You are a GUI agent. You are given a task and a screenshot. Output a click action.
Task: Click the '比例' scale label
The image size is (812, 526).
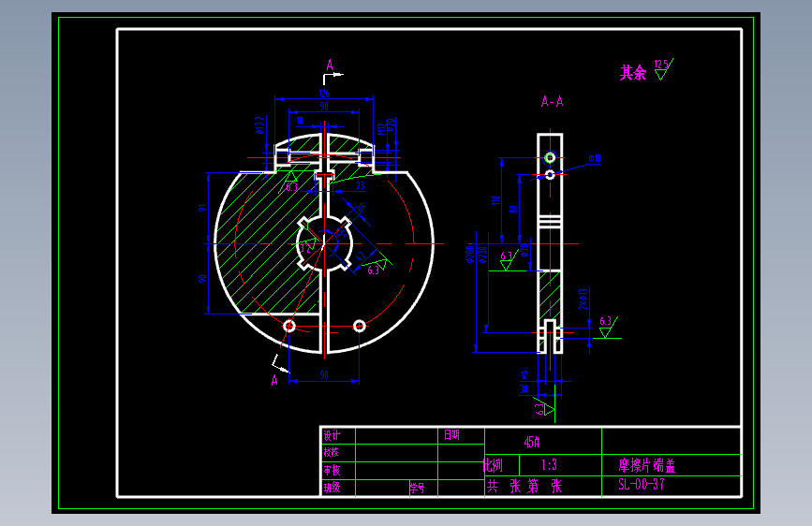493,465
